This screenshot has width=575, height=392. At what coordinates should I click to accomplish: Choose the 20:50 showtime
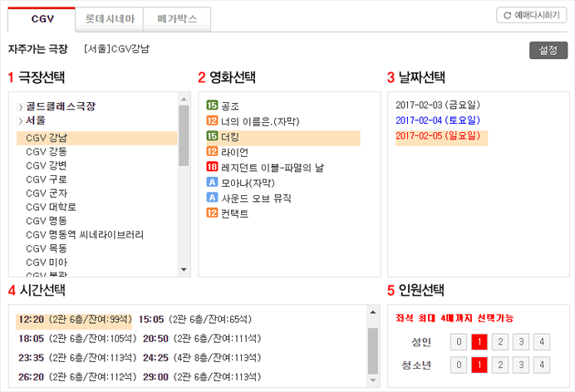pyautogui.click(x=202, y=339)
